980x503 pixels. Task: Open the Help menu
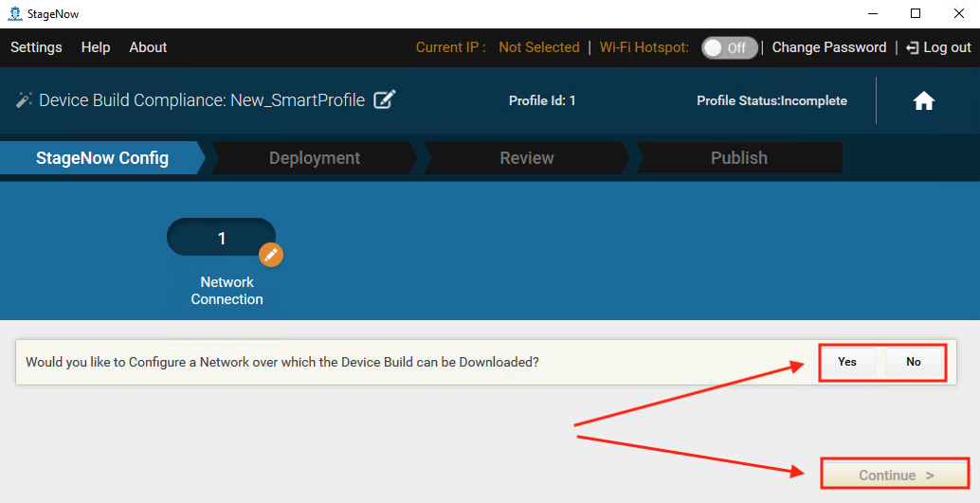[96, 47]
